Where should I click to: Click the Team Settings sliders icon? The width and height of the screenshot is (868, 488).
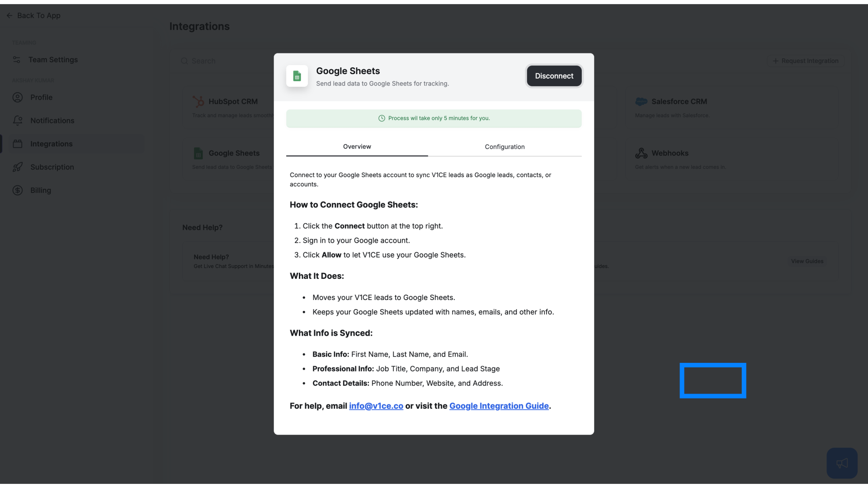(x=17, y=60)
